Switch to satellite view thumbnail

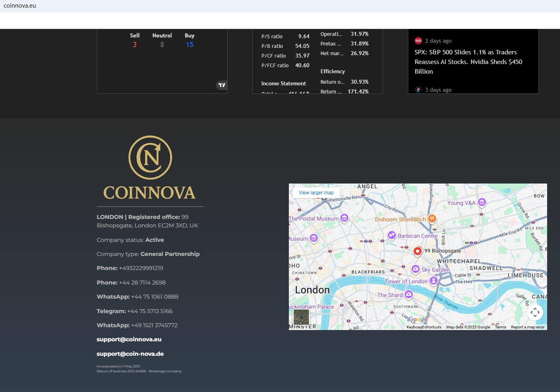coord(301,317)
